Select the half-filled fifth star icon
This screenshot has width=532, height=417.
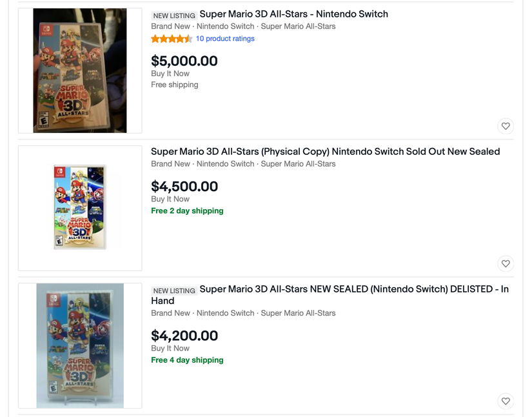(x=188, y=39)
